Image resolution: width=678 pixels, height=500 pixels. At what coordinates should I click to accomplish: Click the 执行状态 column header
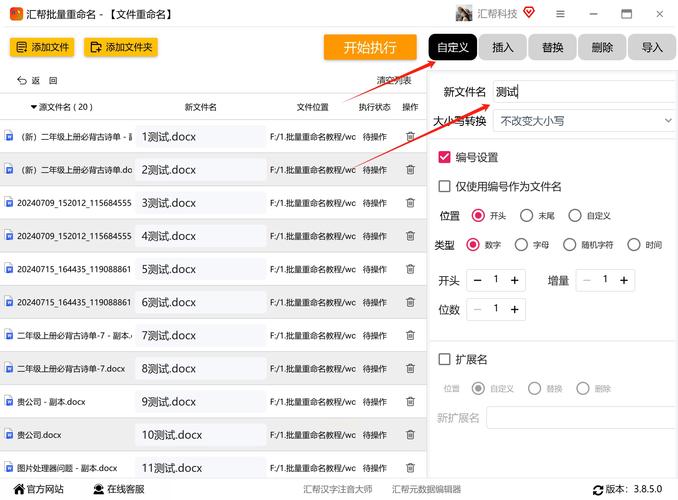pos(374,107)
